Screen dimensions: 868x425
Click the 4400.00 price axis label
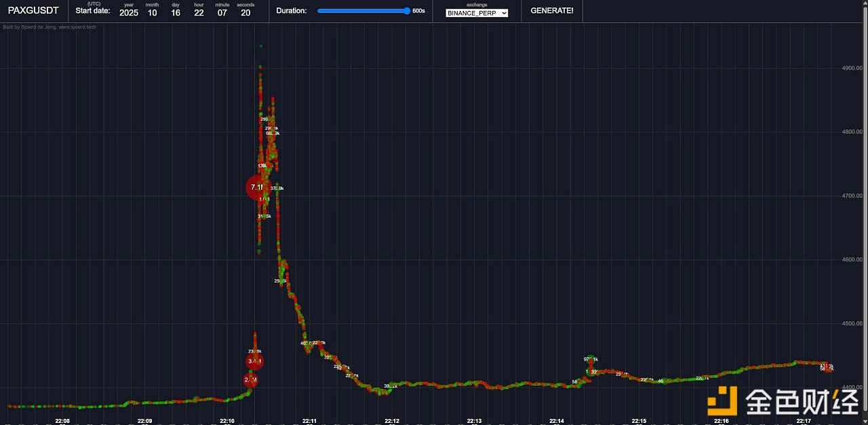coord(852,388)
